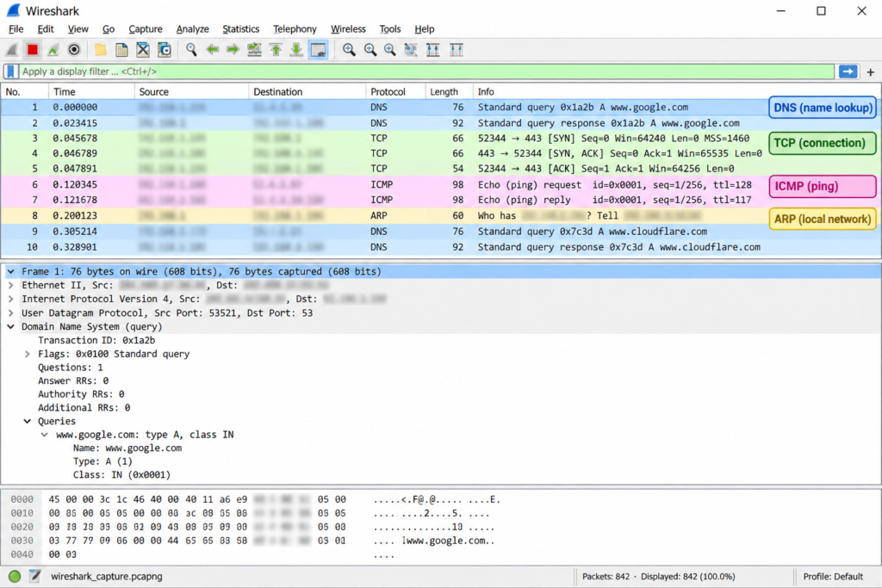Click the Questions: 1 detail line

click(x=71, y=368)
